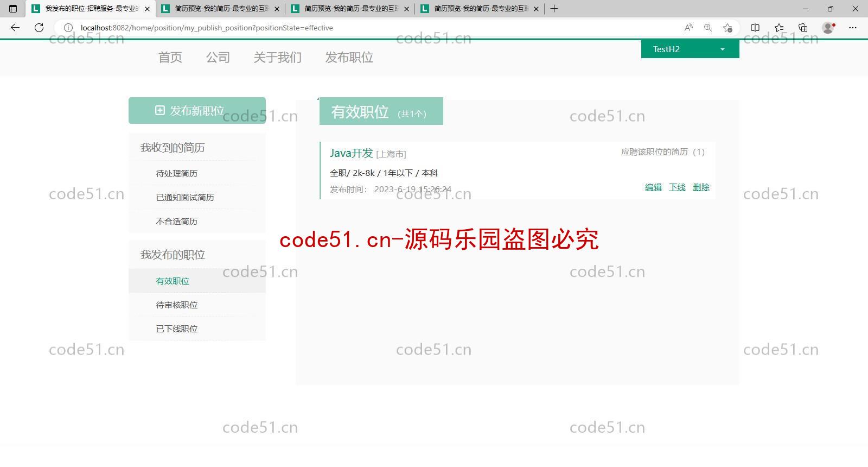Open site information icon in address bar
The height and width of the screenshot is (467, 868).
(x=68, y=28)
